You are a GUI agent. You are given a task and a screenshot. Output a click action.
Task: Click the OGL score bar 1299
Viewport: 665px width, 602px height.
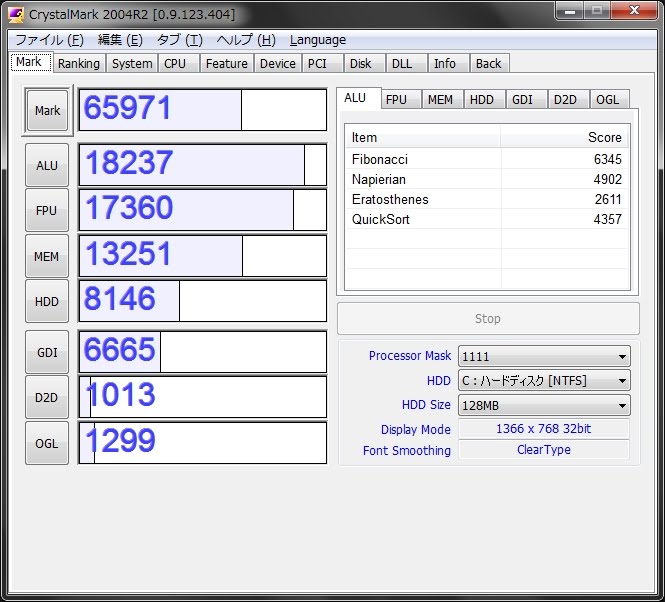(203, 443)
